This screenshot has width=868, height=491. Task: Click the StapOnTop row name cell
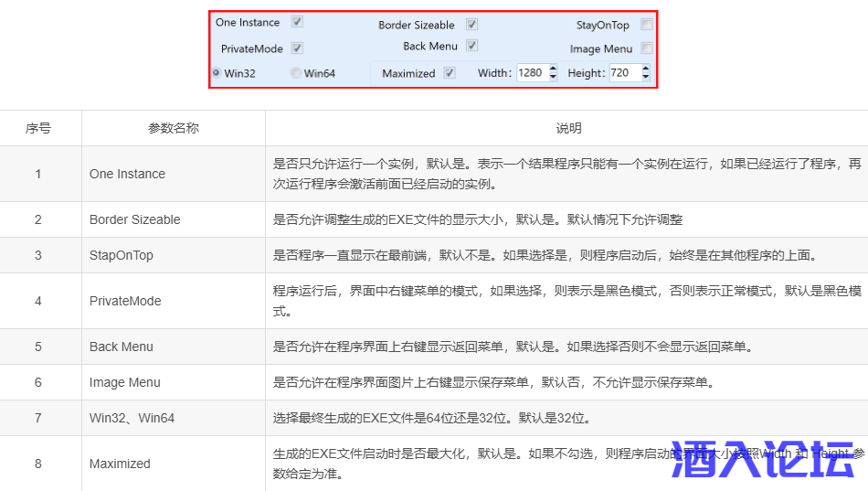pyautogui.click(x=122, y=255)
